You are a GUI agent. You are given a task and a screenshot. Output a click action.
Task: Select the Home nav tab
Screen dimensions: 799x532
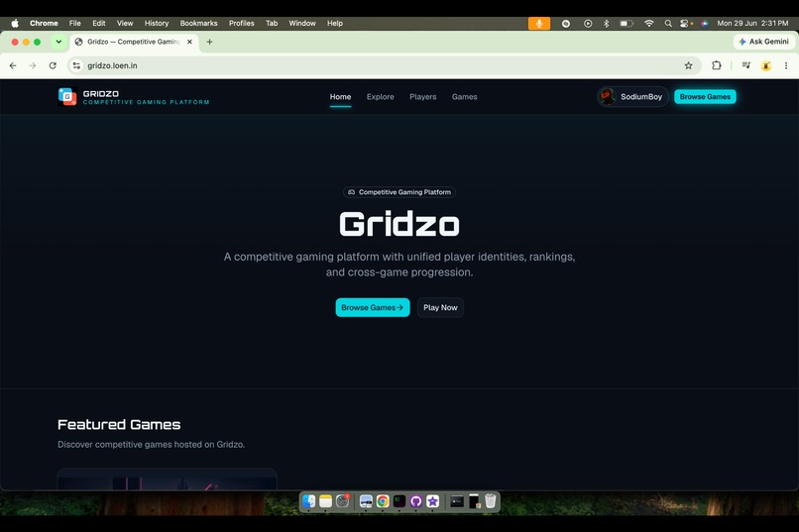tap(340, 97)
